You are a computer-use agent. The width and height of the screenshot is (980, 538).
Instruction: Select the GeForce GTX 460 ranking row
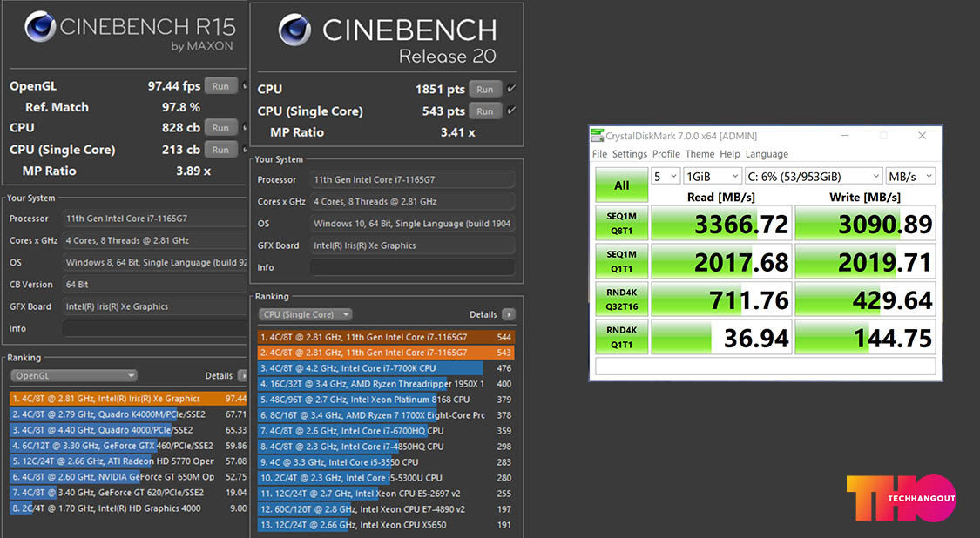[129, 446]
